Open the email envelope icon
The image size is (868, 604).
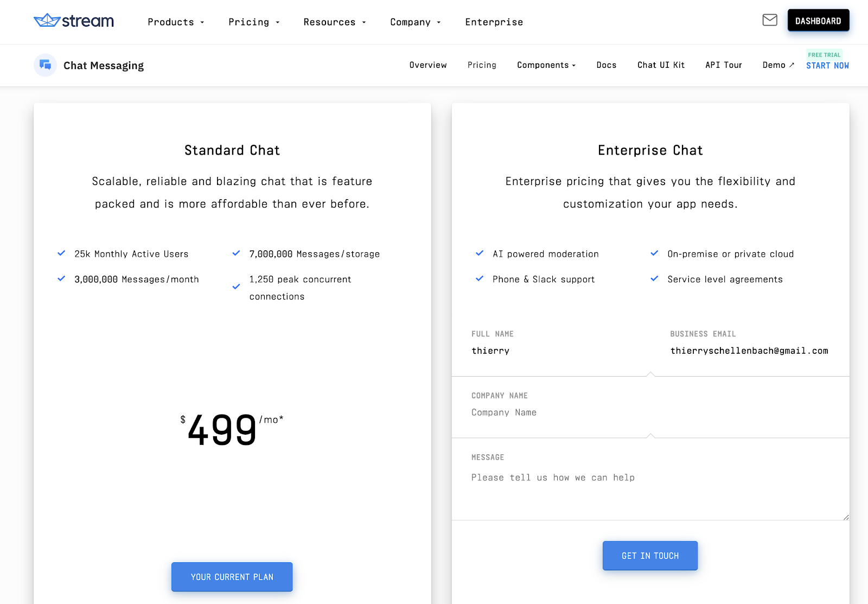tap(769, 20)
